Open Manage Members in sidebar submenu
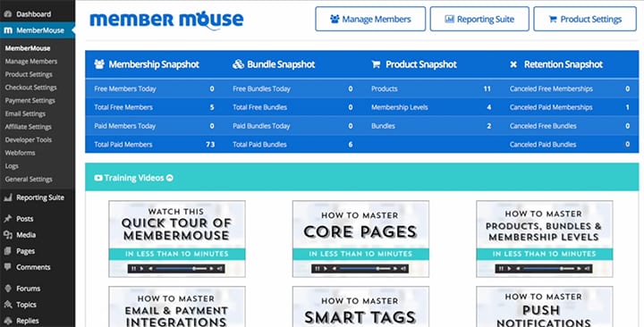644x327 pixels. [x=31, y=62]
